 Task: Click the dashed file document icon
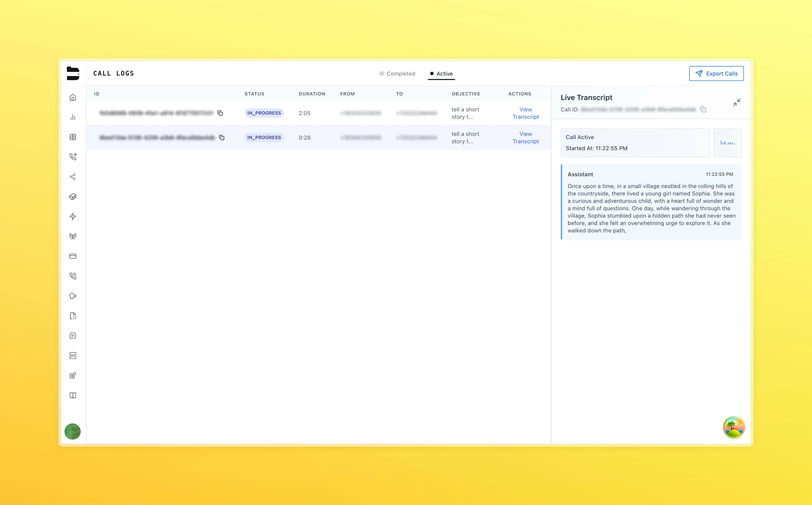73,316
